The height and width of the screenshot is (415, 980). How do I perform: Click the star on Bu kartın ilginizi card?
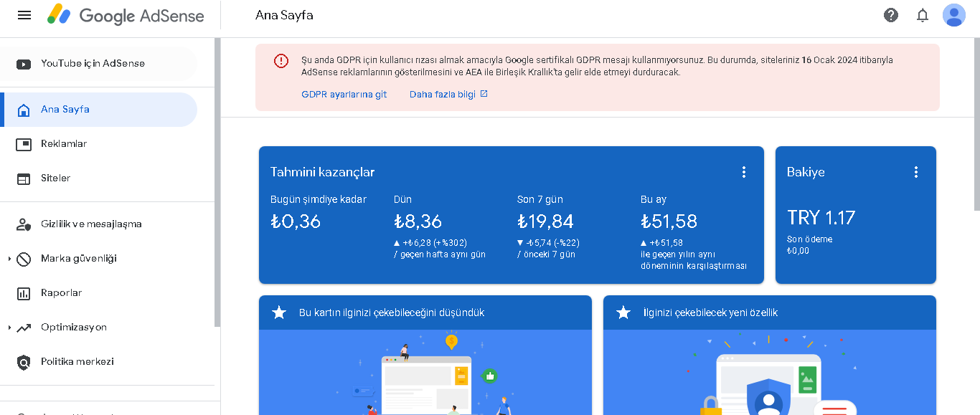pyautogui.click(x=279, y=313)
